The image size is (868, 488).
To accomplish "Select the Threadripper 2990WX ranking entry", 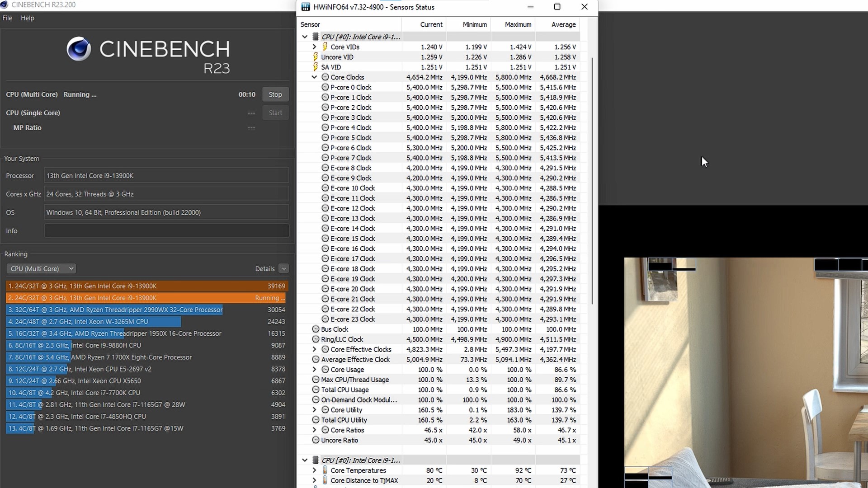I will (x=147, y=310).
